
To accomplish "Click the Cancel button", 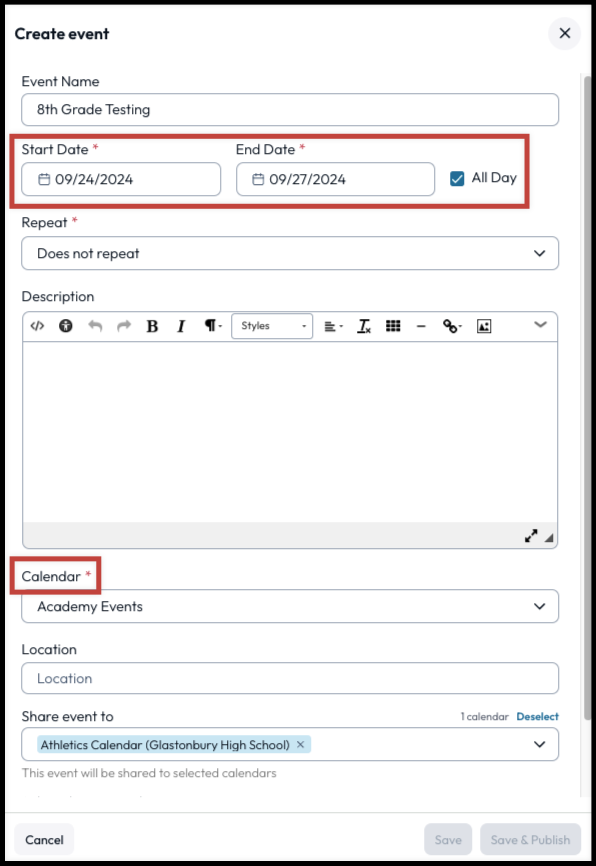I will point(44,839).
